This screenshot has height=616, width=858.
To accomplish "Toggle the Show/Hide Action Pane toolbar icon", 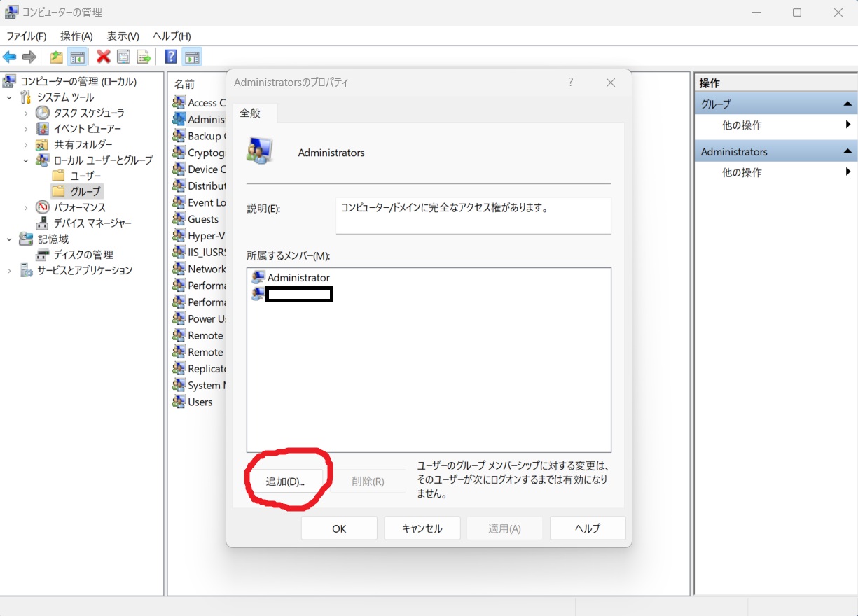I will (x=192, y=57).
